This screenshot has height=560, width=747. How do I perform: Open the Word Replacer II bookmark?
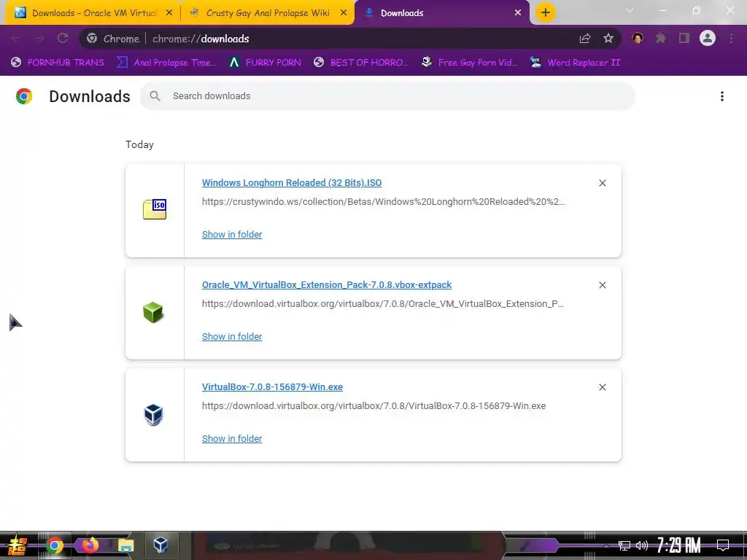[576, 63]
